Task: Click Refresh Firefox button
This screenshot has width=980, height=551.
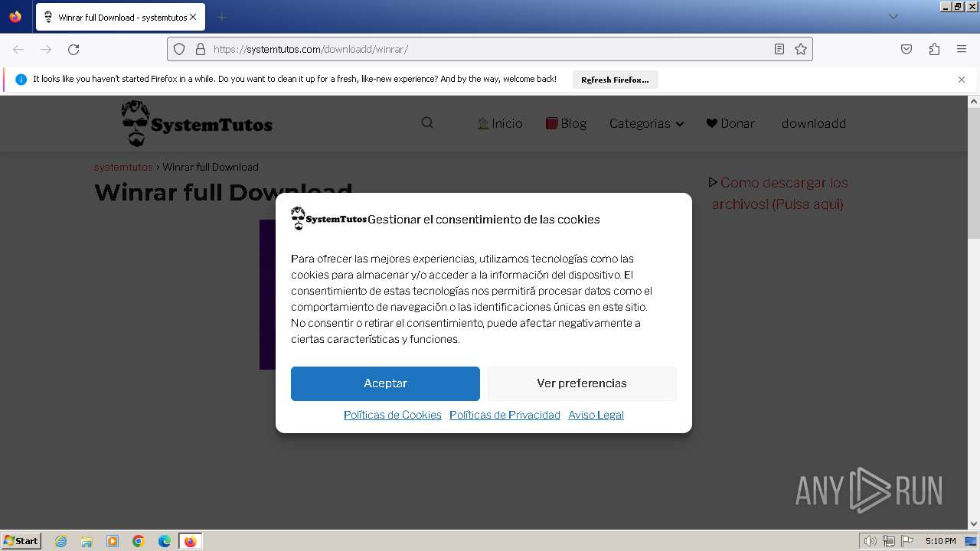Action: [615, 80]
